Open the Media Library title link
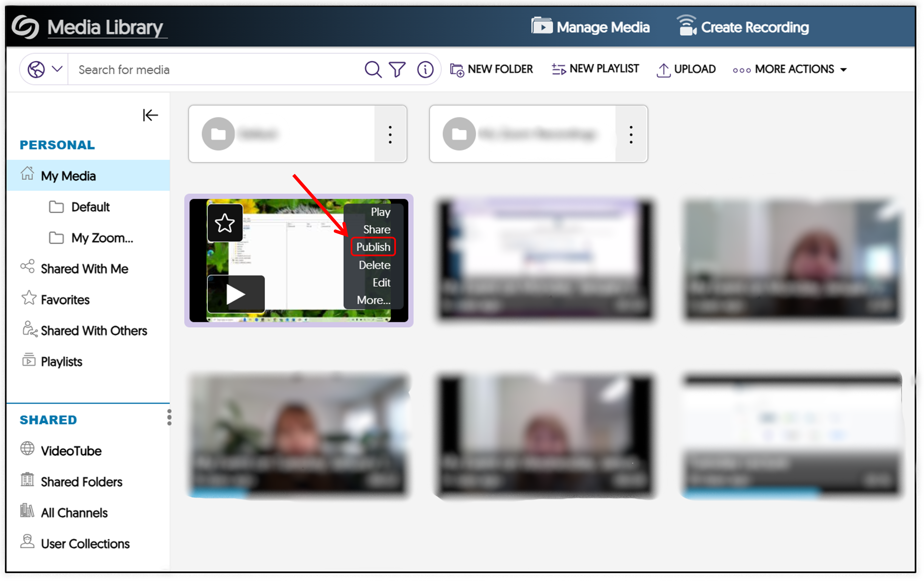Viewport: 924px width, 581px height. point(106,27)
